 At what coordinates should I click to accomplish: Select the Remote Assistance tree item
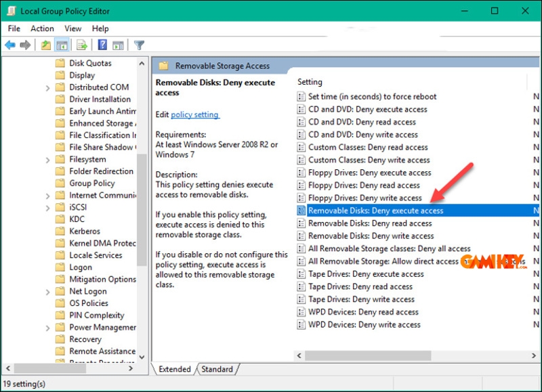click(102, 351)
